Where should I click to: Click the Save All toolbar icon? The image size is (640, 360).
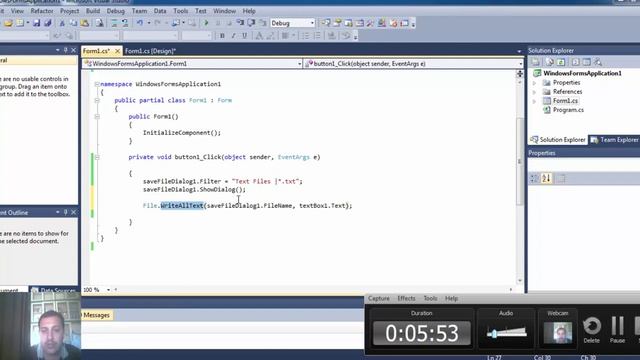pyautogui.click(x=48, y=23)
